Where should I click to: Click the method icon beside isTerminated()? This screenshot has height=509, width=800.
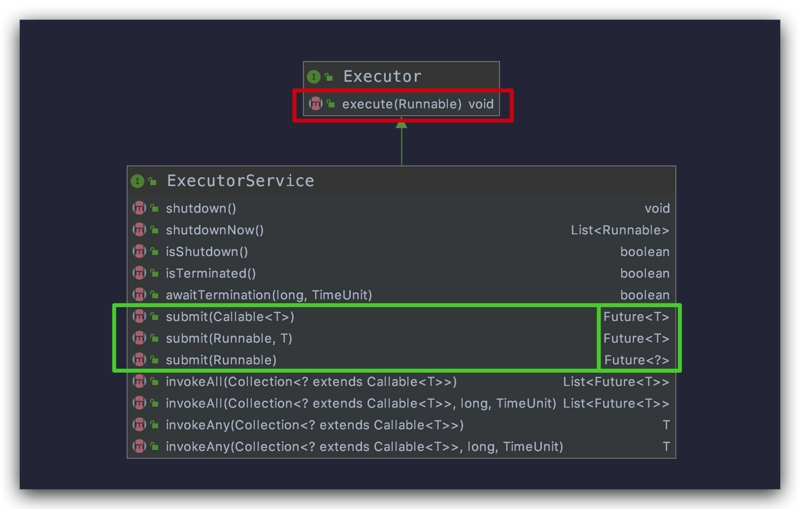pyautogui.click(x=139, y=273)
